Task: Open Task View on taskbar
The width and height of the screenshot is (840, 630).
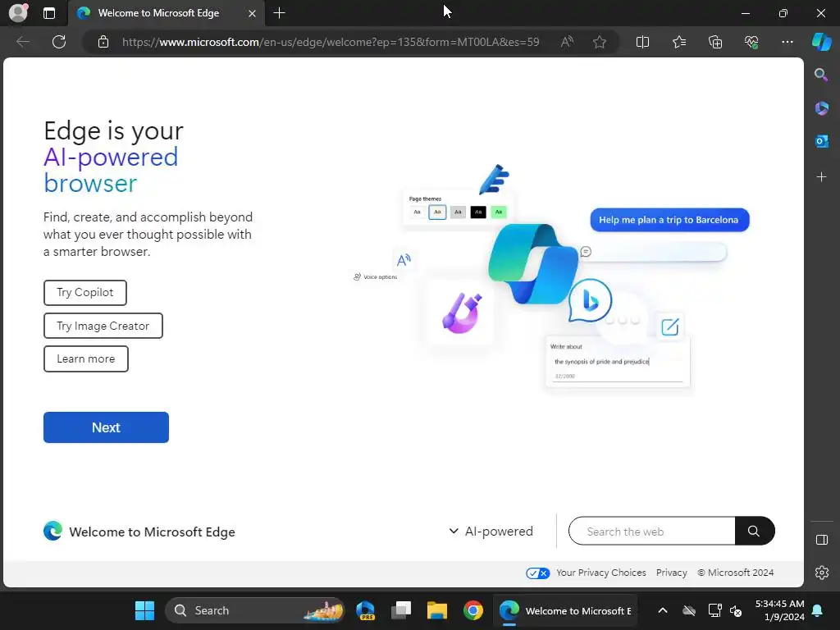Action: (400, 610)
